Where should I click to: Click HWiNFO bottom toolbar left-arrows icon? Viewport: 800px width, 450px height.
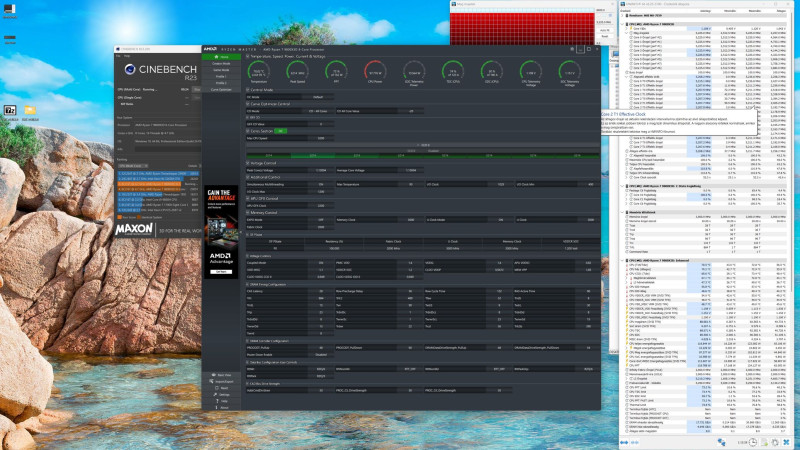624,442
